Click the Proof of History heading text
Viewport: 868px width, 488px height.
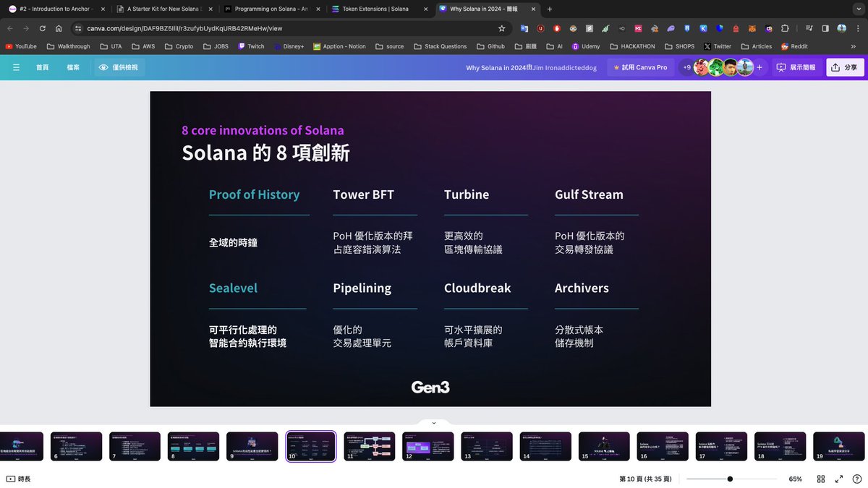[254, 194]
